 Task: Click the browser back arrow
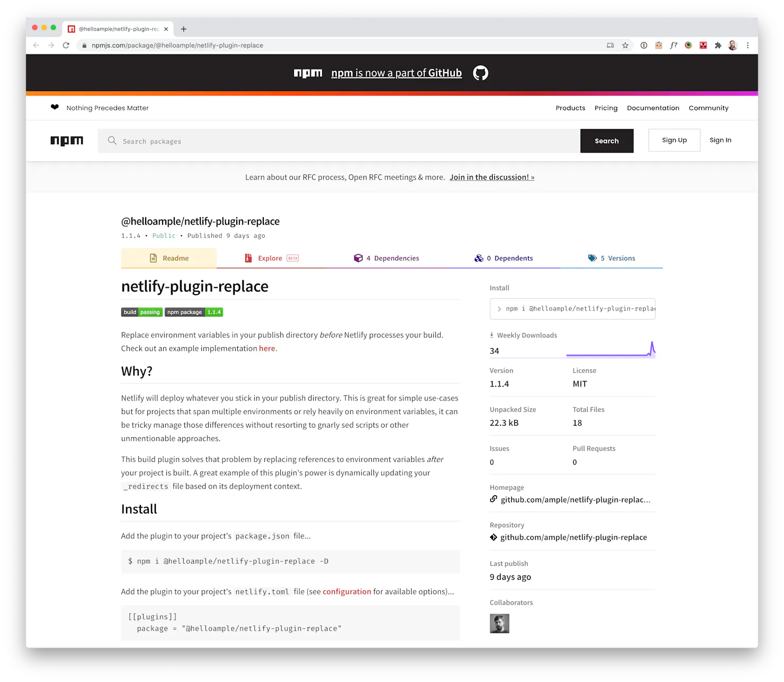point(36,46)
